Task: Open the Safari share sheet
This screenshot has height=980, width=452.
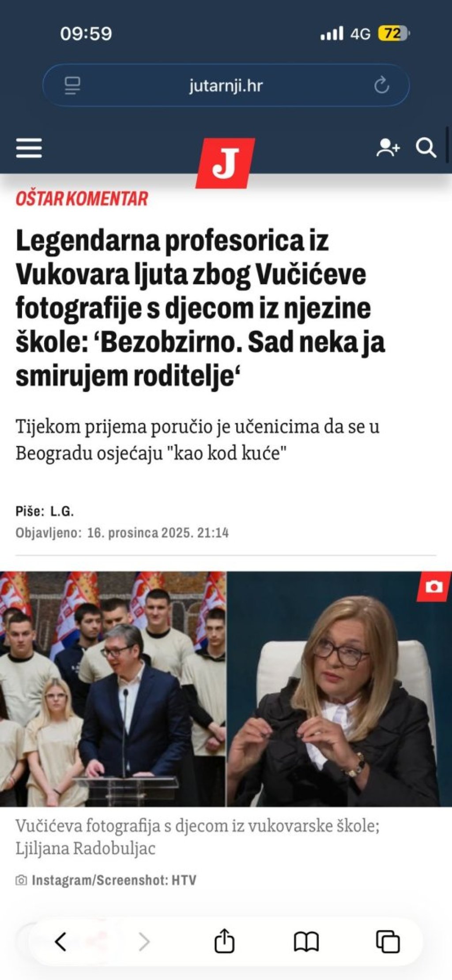Action: click(x=225, y=940)
